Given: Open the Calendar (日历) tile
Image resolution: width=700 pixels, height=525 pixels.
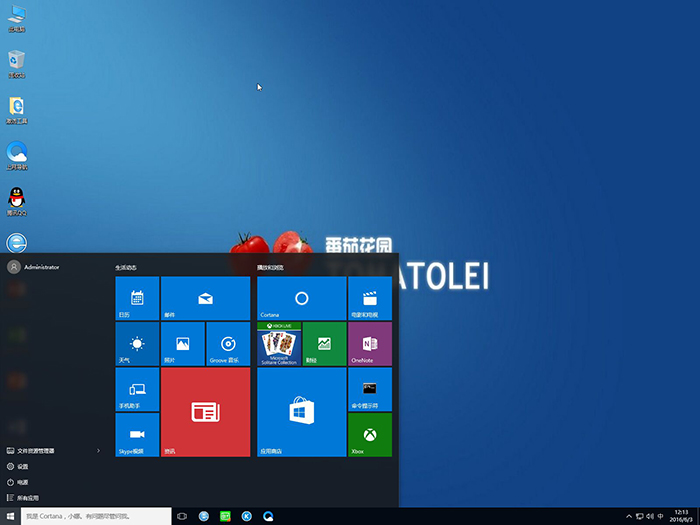Looking at the screenshot, I should tap(137, 298).
